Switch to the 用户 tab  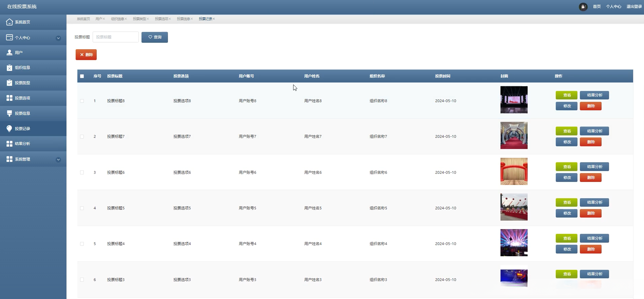99,19
